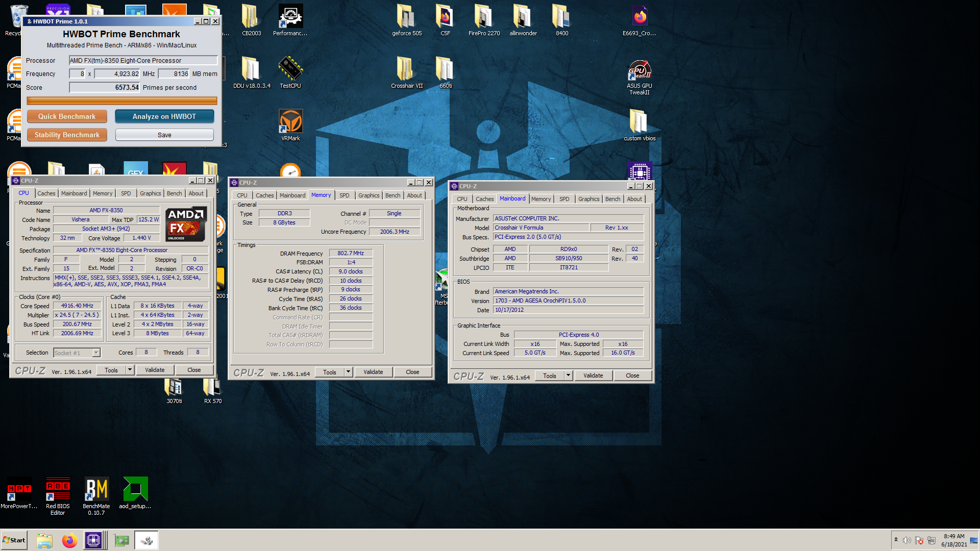Screen dimensions: 980x551
Task: Open the Crosshair VII folder
Action: point(407,72)
